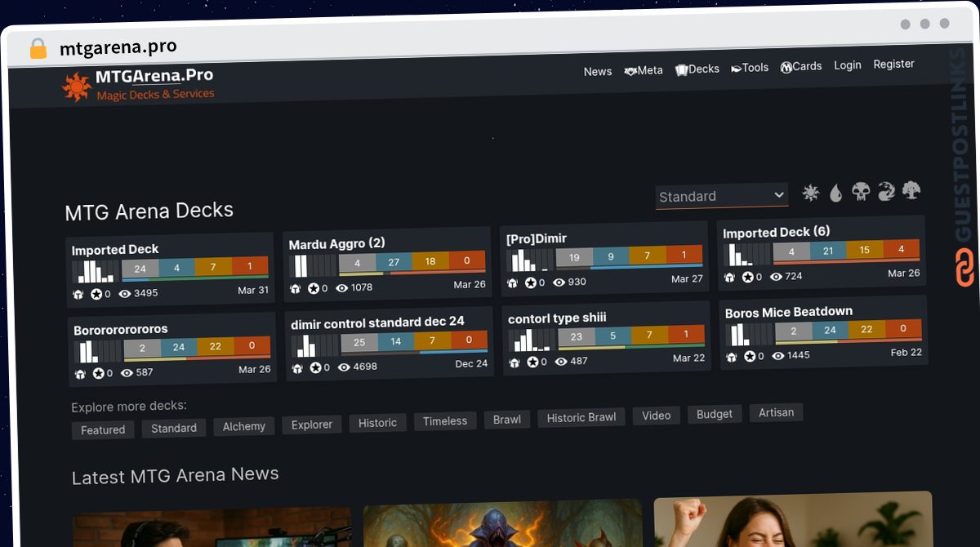Click the browser padlock security icon
The image size is (980, 547).
tap(38, 49)
